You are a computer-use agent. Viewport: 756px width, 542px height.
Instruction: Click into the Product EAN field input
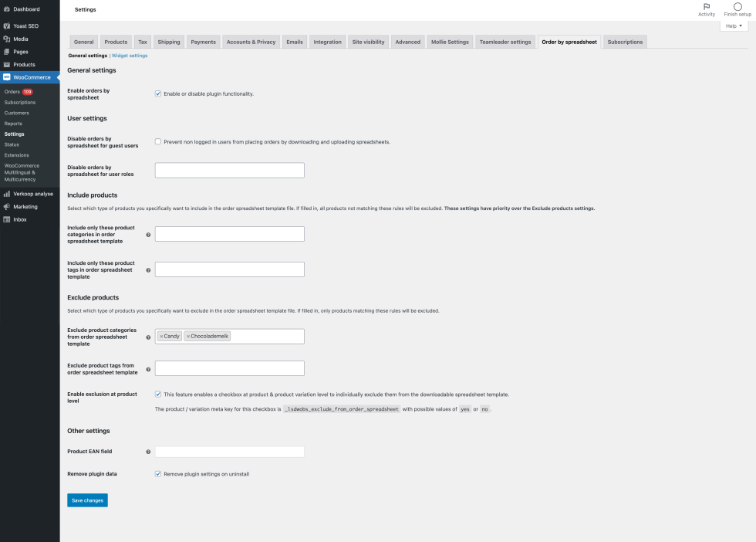click(x=229, y=452)
